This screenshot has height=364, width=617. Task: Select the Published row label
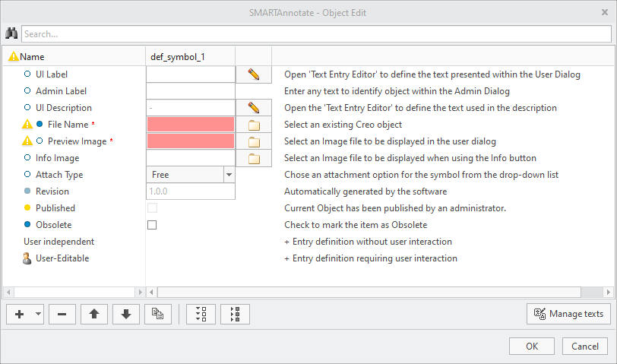(55, 208)
